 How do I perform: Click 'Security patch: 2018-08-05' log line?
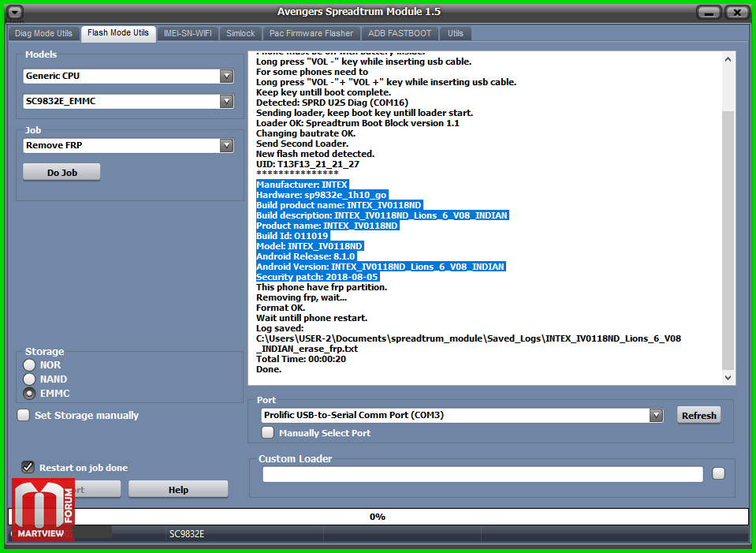(317, 277)
